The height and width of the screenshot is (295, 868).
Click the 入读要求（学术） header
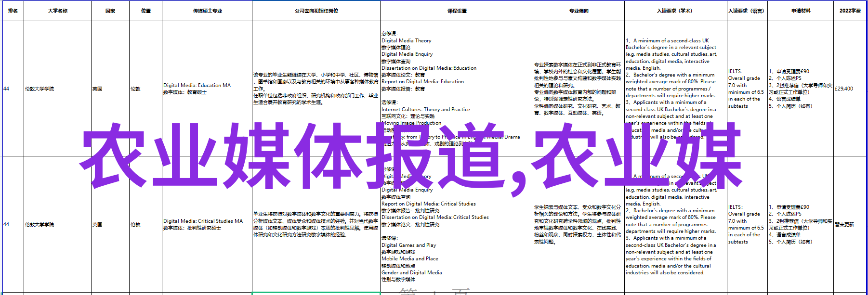click(675, 11)
